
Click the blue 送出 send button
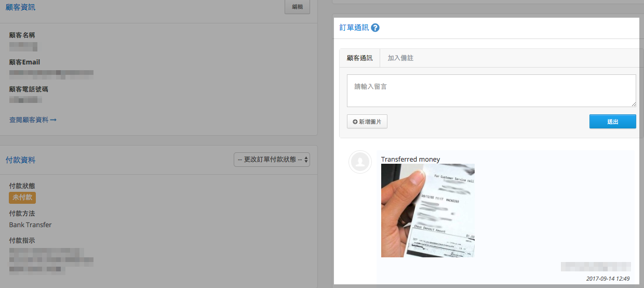(x=613, y=122)
